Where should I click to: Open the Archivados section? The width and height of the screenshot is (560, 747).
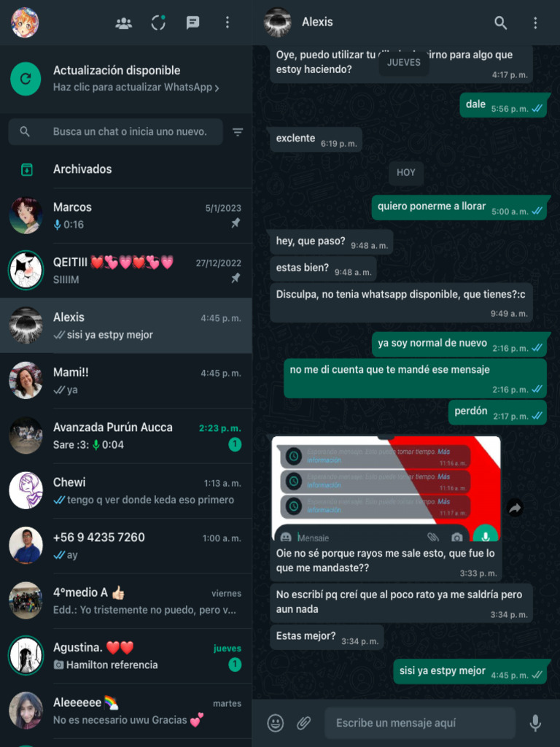coord(126,169)
